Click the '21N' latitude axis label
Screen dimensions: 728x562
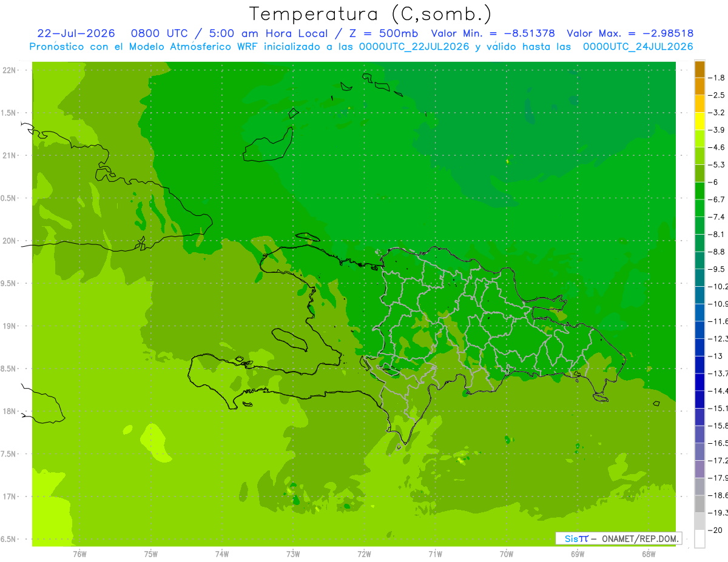pyautogui.click(x=10, y=156)
